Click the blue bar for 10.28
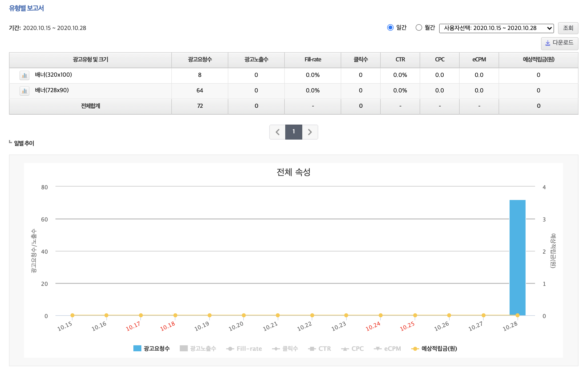The image size is (588, 374). (517, 257)
